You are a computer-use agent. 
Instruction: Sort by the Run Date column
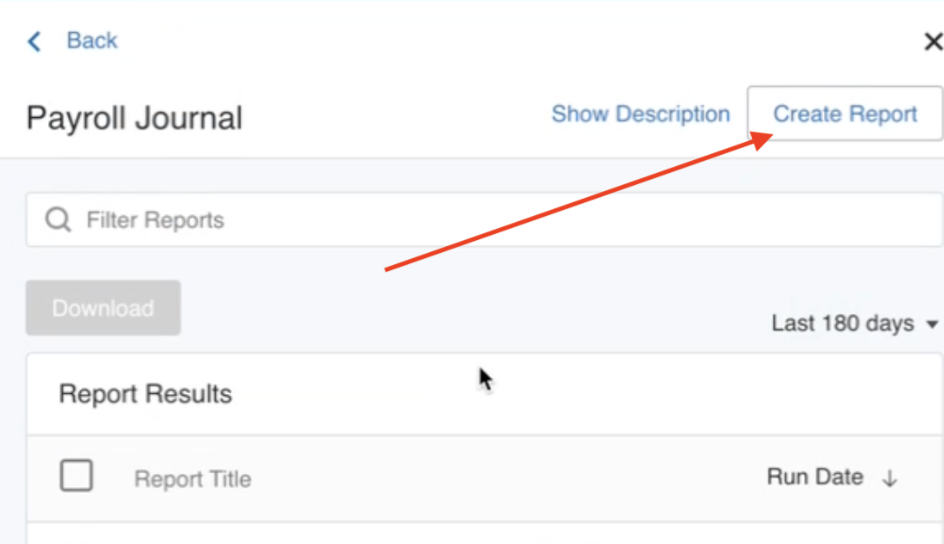[814, 477]
